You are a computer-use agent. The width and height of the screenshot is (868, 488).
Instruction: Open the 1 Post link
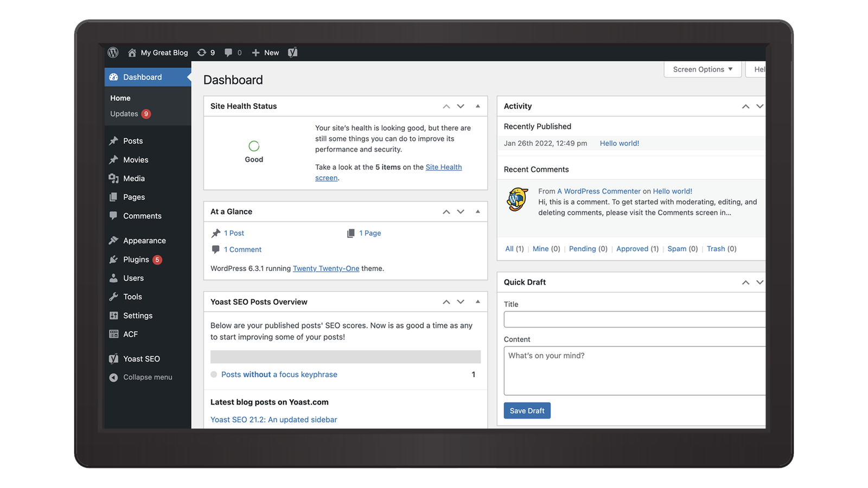point(234,233)
